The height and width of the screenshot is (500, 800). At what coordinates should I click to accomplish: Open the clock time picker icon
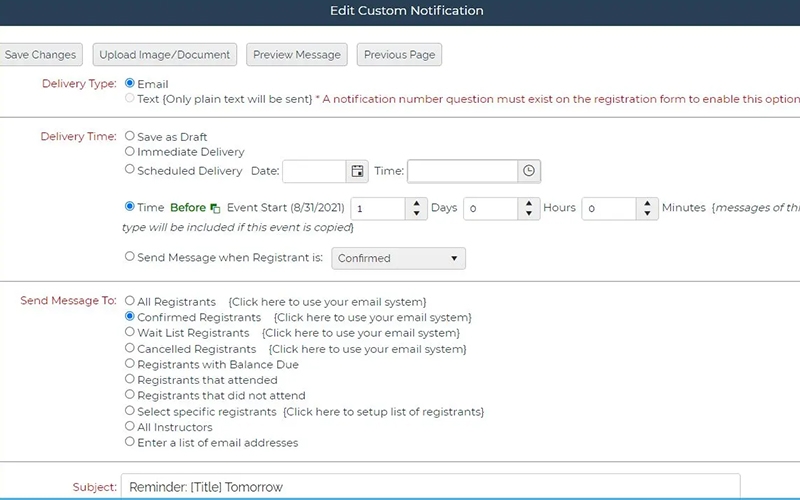click(x=530, y=171)
